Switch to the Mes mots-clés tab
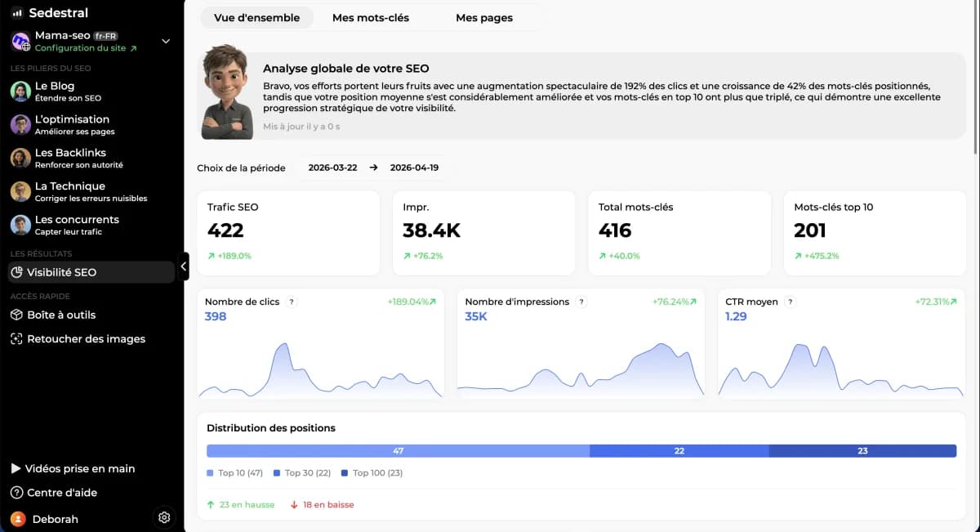The image size is (980, 532). pyautogui.click(x=372, y=17)
